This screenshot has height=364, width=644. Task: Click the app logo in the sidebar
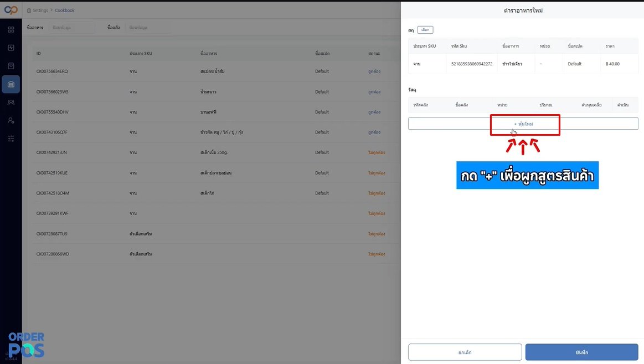11,10
